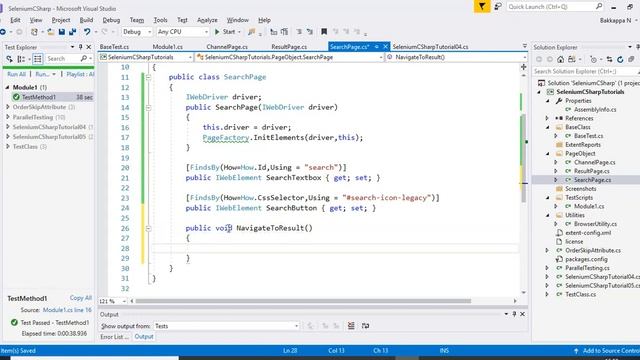
Task: Expand the OrderSkipAttribute test group
Action: 8,107
